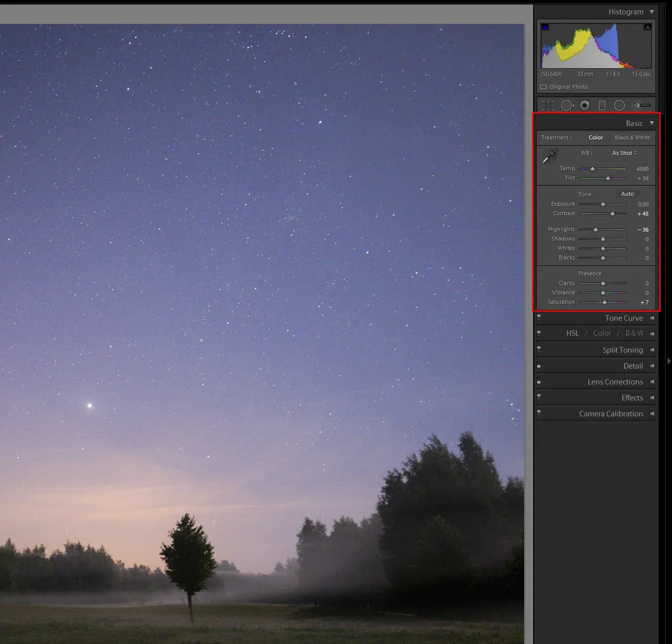672x644 pixels.
Task: Open the WB As Shot dropdown
Action: (x=623, y=153)
